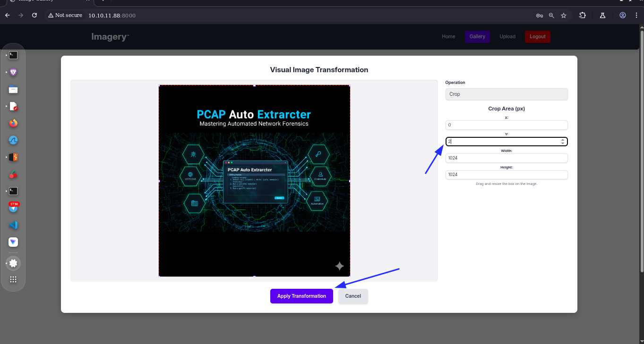Select the Height input field
The image size is (644, 344).
(506, 175)
